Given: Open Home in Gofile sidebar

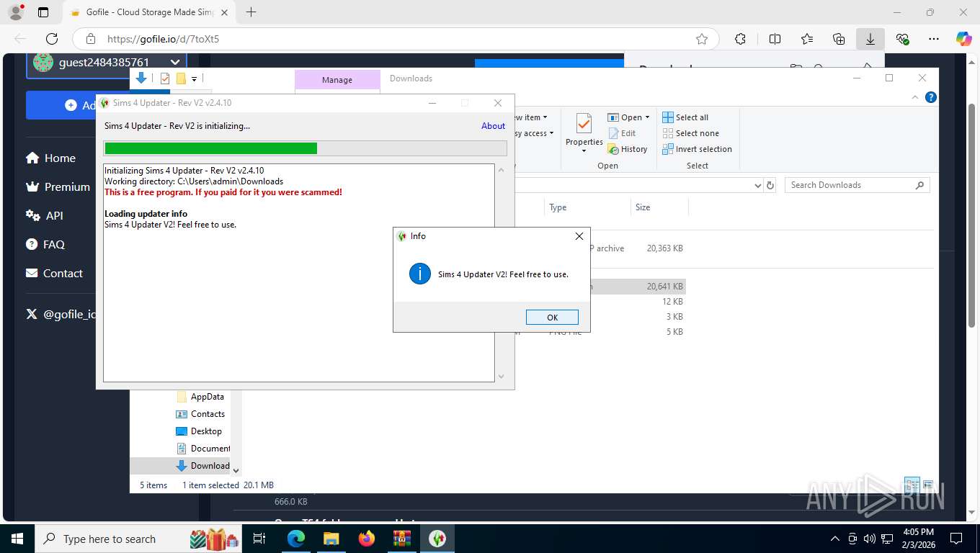Looking at the screenshot, I should [50, 158].
